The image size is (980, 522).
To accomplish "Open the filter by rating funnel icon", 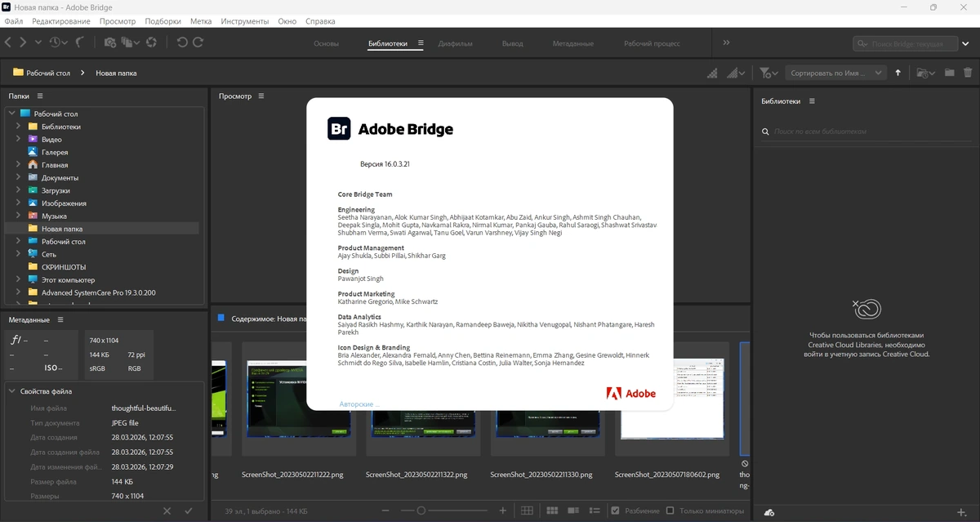I will tap(768, 73).
